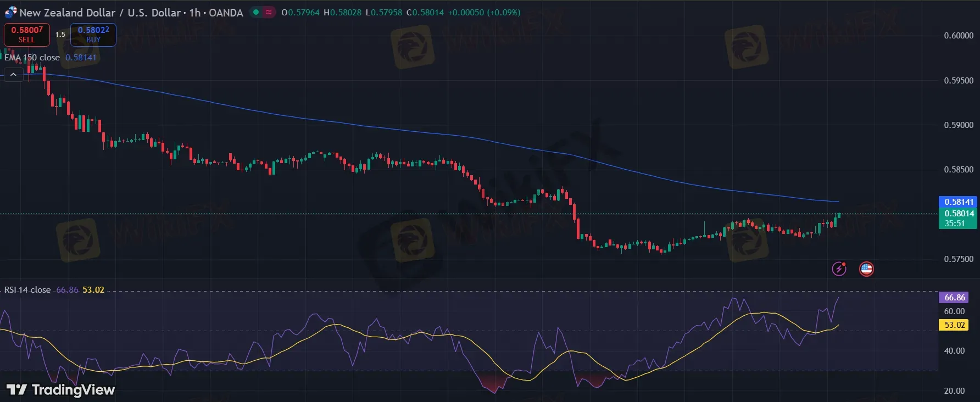Click the 0.58500 price scale level
The image size is (980, 402).
click(959, 170)
